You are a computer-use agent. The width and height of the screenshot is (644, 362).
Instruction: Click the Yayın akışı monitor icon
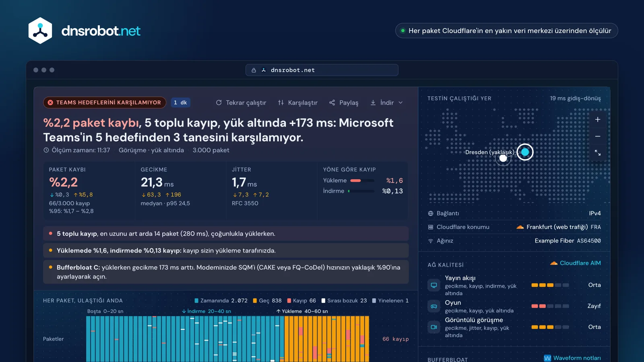(x=434, y=285)
